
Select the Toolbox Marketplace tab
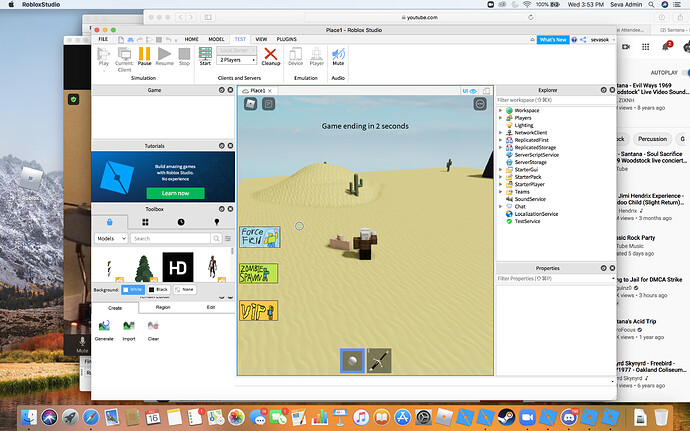(x=110, y=222)
